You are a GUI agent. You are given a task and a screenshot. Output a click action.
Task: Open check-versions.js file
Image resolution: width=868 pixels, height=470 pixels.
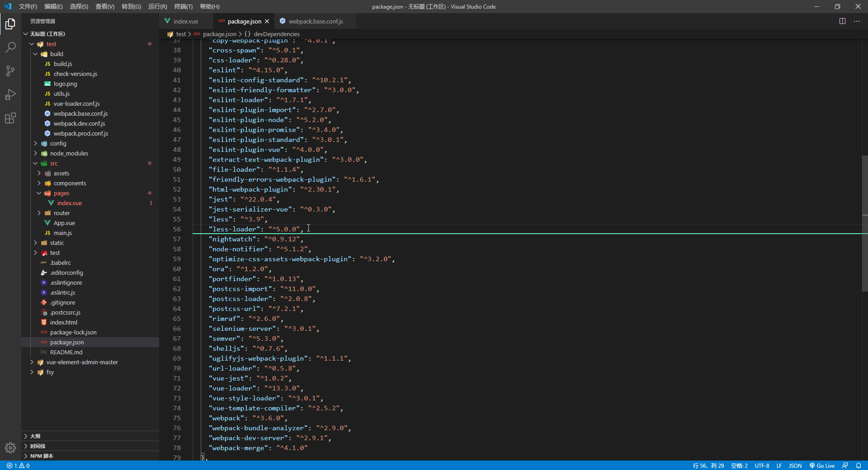[x=90, y=74]
